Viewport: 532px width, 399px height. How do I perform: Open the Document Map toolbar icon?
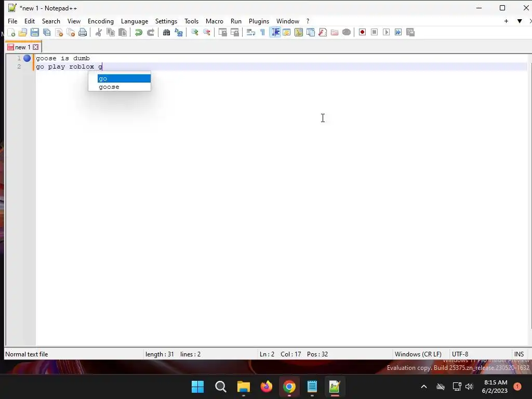click(x=299, y=32)
